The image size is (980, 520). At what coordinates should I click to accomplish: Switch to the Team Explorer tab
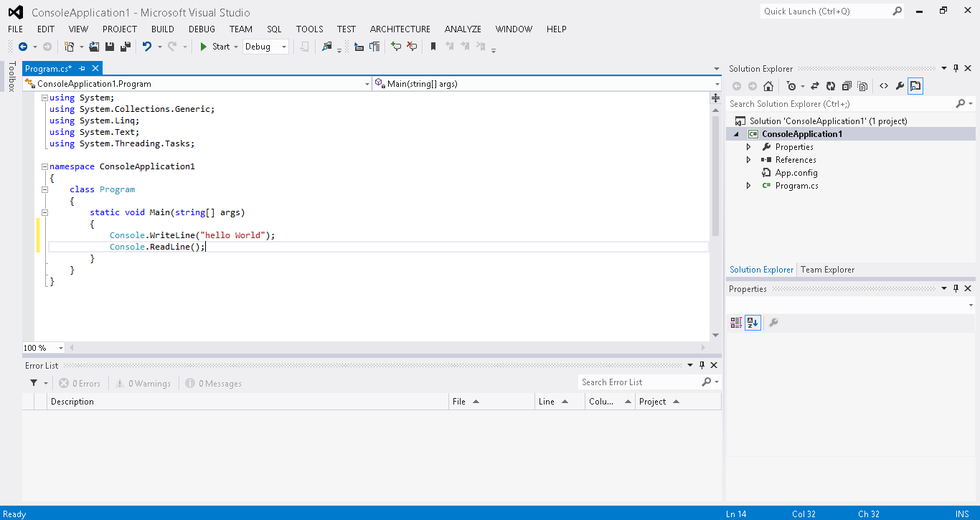826,270
